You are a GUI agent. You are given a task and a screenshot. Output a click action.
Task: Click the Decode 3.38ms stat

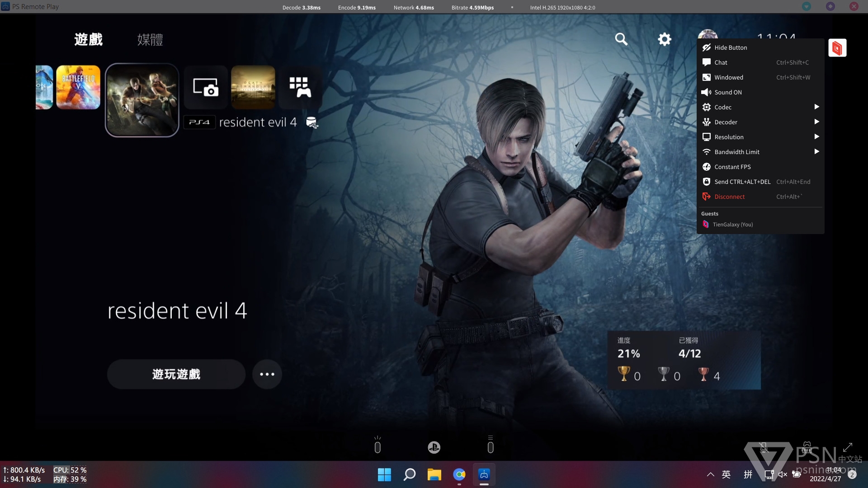(302, 7)
